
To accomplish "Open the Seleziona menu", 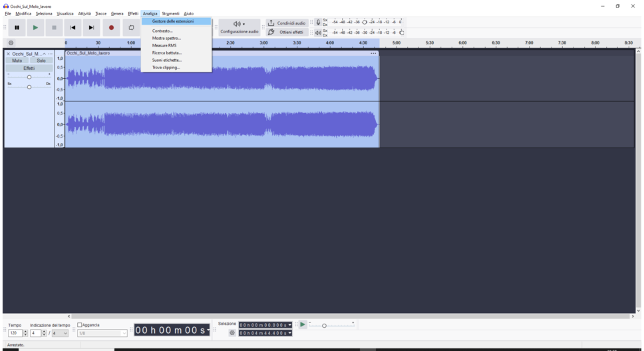I will (x=44, y=13).
